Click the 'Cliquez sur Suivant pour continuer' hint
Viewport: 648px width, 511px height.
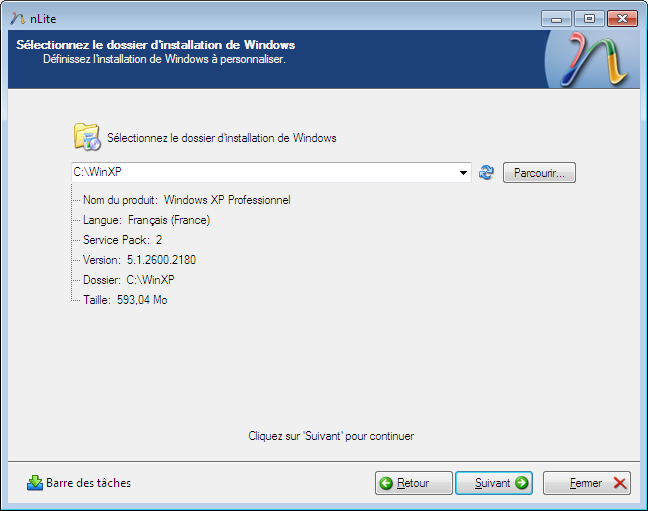pos(331,436)
